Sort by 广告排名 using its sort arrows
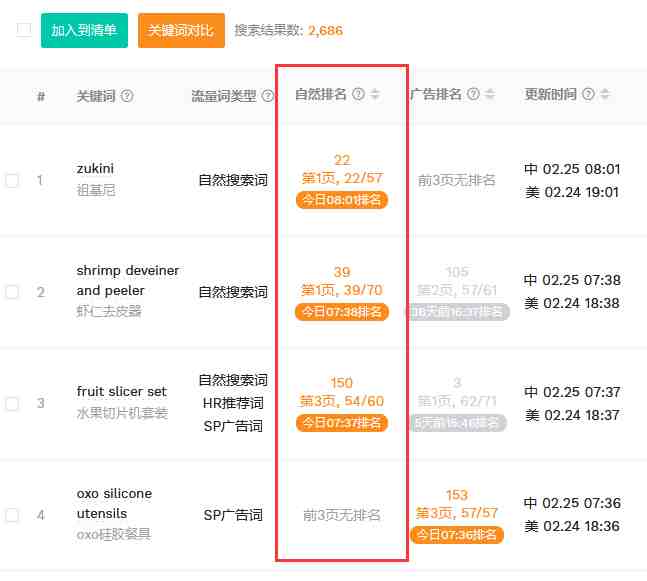The height and width of the screenshot is (581, 647). (490, 94)
